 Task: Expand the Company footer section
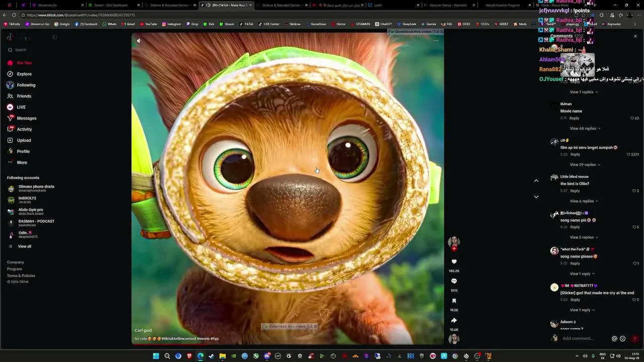point(16,262)
